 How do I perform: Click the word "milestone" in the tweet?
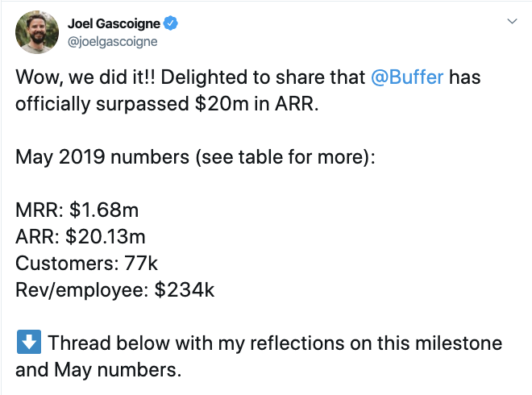pos(459,343)
